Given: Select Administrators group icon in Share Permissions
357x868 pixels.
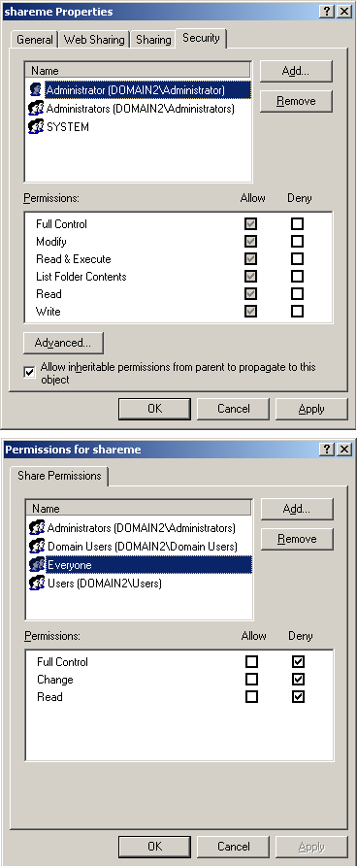Looking at the screenshot, I should (x=37, y=527).
